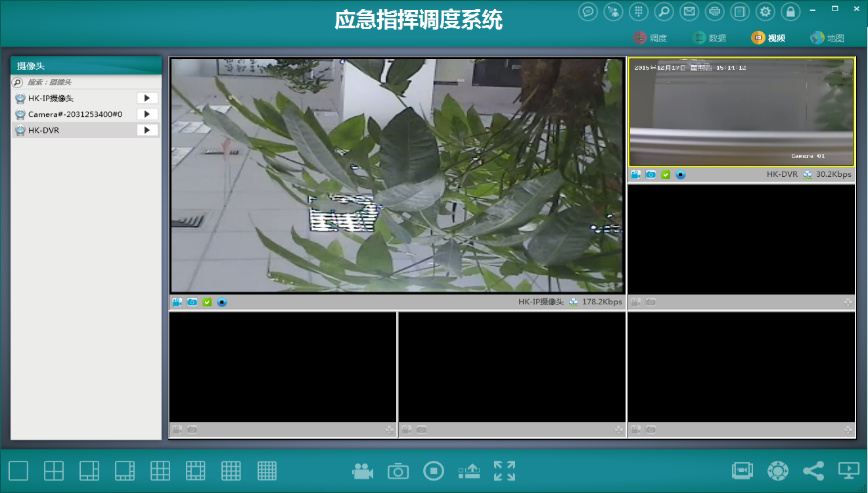Open the dial keypad icon in header
The height and width of the screenshot is (493, 868).
[637, 11]
